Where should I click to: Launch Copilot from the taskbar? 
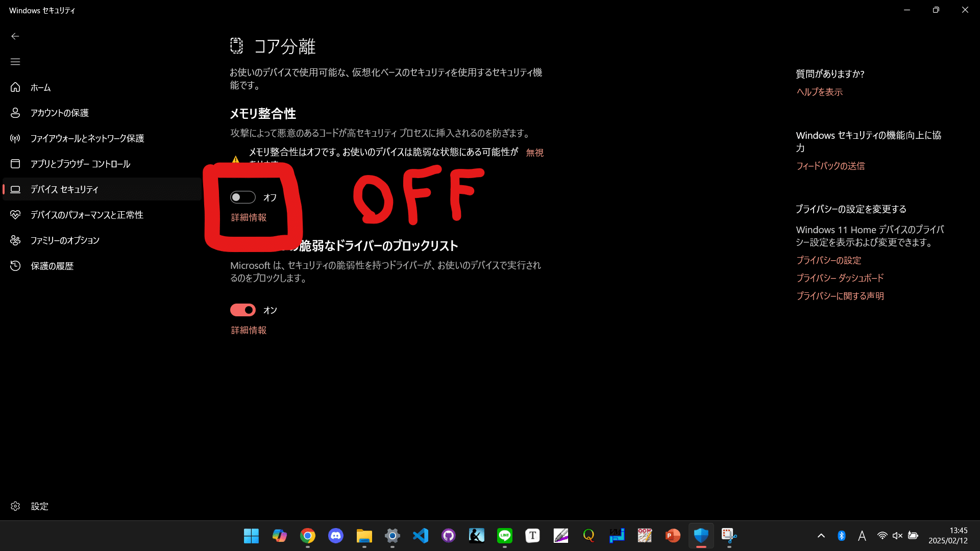click(x=279, y=536)
